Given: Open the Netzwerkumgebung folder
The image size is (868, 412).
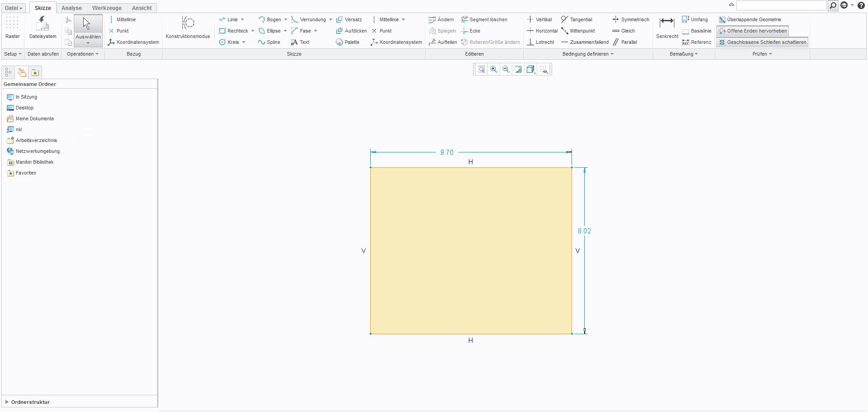Looking at the screenshot, I should pos(33,151).
